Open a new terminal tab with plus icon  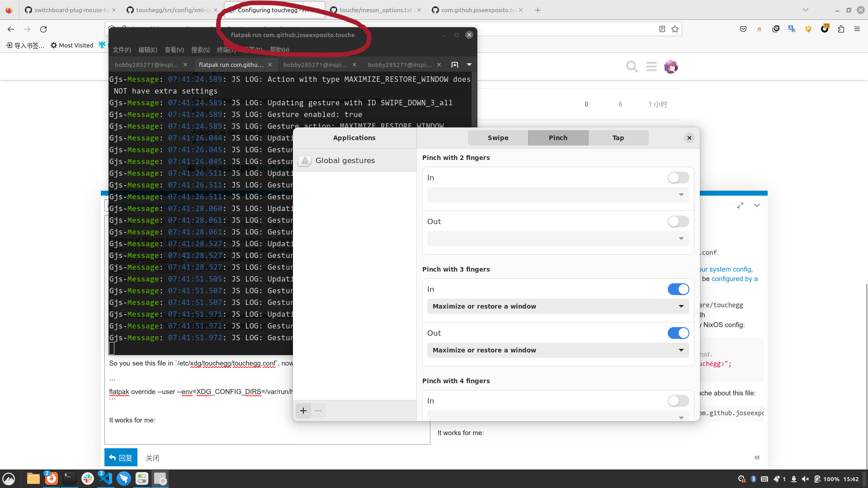coord(455,65)
